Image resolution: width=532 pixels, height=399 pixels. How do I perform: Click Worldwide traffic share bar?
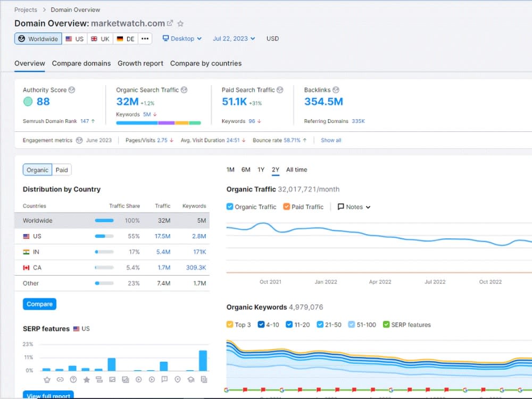(x=104, y=221)
